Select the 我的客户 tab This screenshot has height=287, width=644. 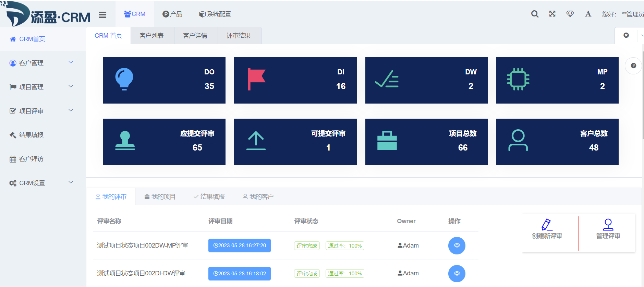[258, 196]
